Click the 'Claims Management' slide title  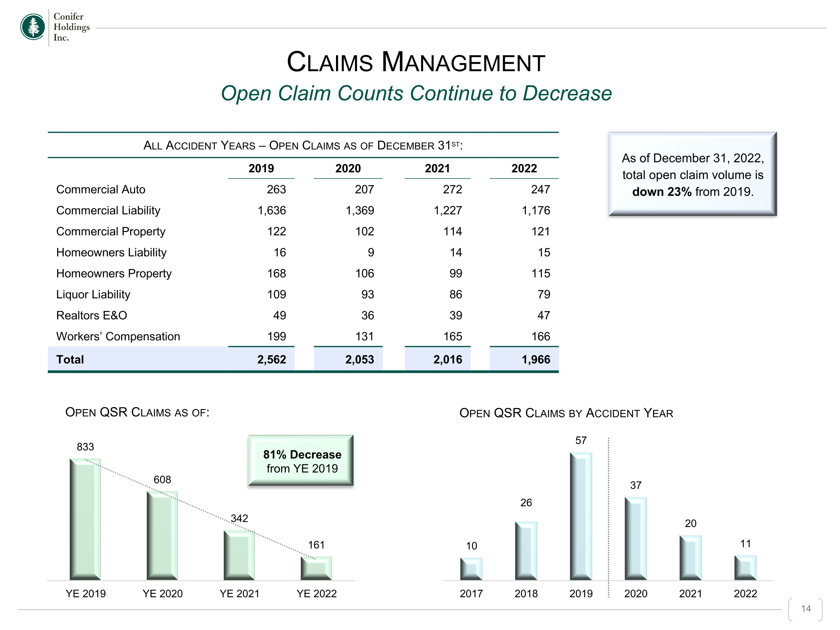tap(416, 62)
